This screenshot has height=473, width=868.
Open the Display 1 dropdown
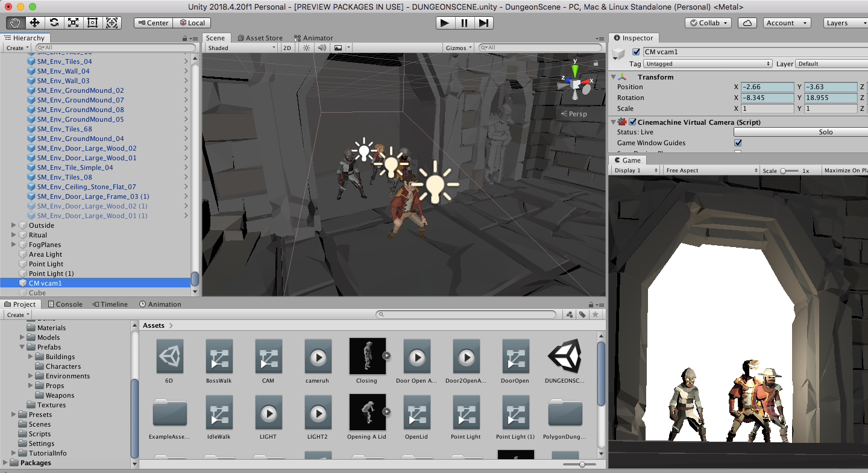pyautogui.click(x=635, y=171)
